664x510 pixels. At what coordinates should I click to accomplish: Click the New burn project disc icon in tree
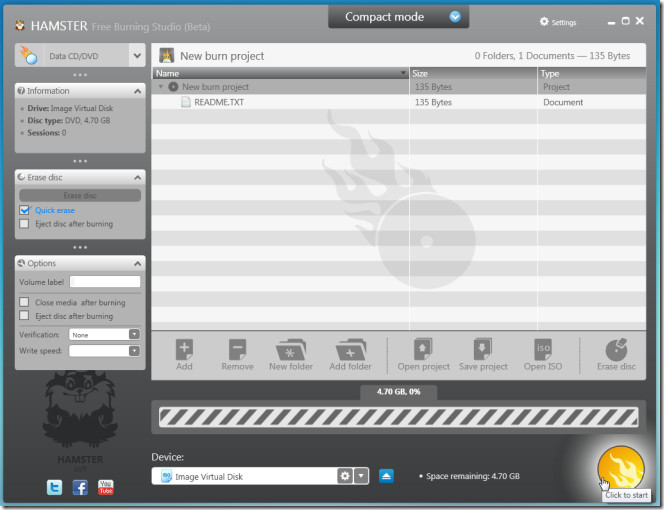[x=173, y=87]
